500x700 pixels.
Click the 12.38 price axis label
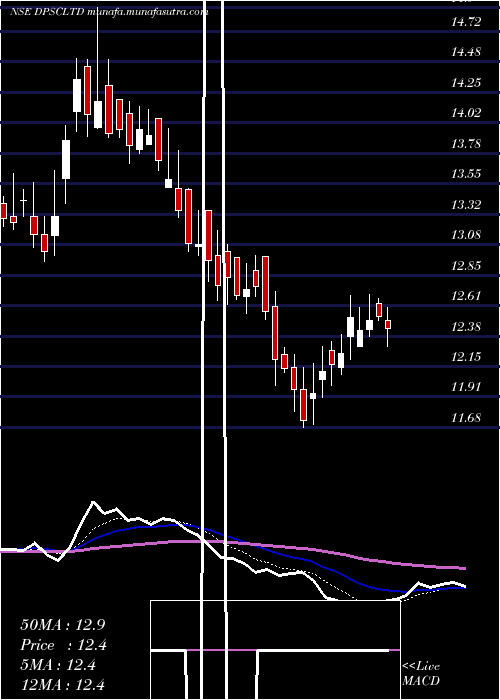coord(466,327)
